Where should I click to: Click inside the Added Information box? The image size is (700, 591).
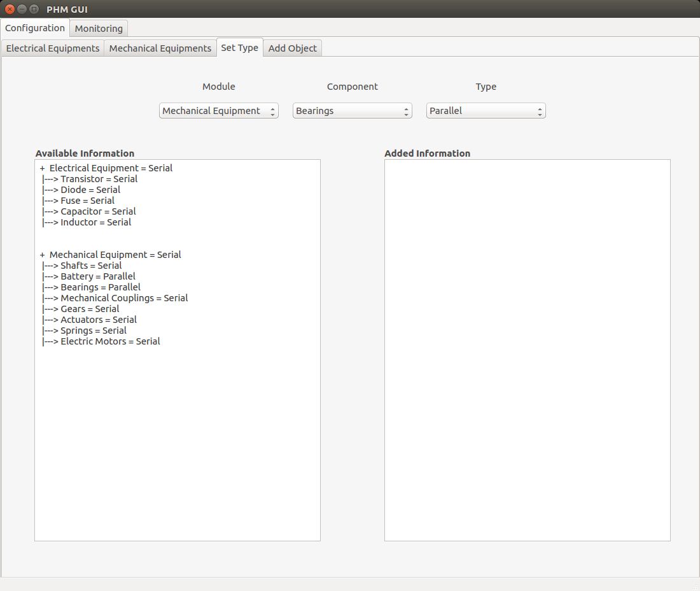528,350
